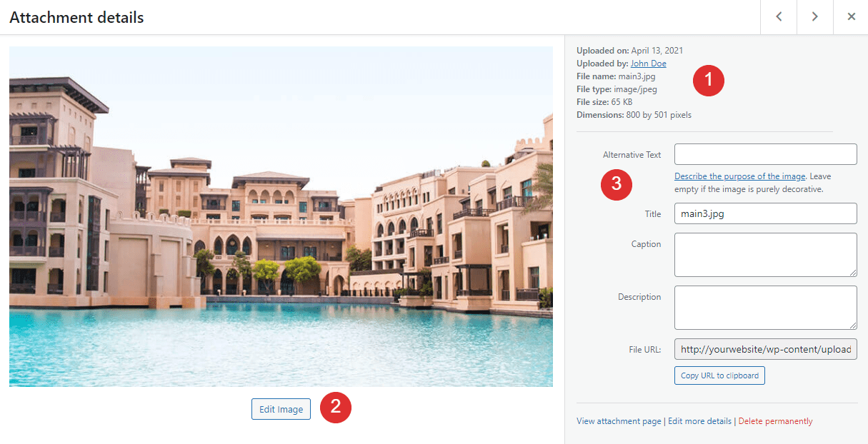Focus the Description text box
Image resolution: width=868 pixels, height=444 pixels.
pos(765,307)
